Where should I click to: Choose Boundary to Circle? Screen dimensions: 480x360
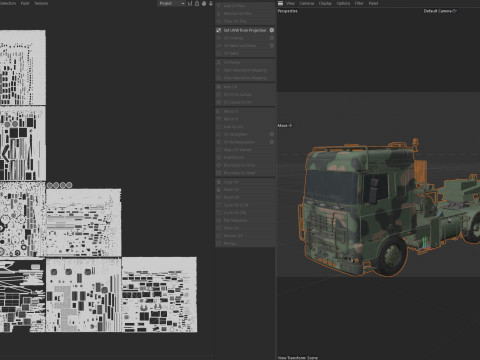coord(245,165)
